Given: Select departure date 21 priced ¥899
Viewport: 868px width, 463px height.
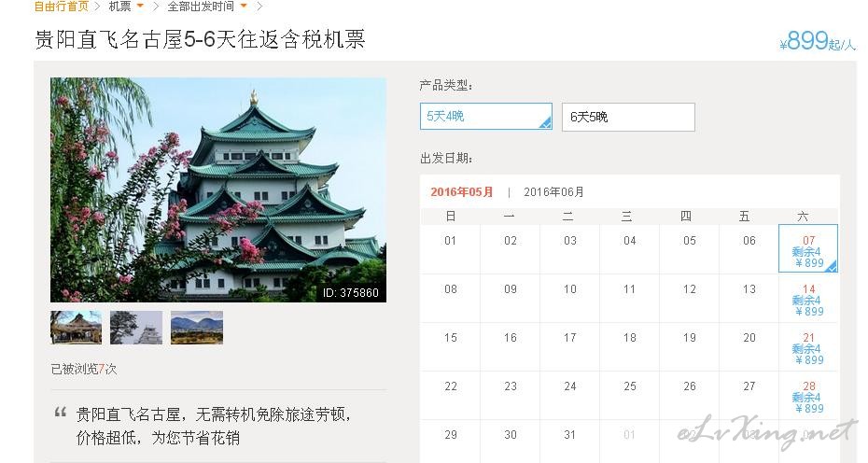Looking at the screenshot, I should 808,347.
